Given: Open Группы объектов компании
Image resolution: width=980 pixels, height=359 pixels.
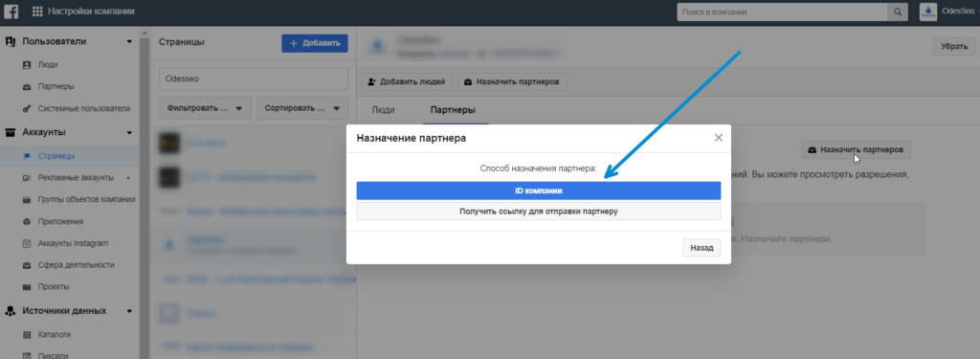Looking at the screenshot, I should pos(86,199).
